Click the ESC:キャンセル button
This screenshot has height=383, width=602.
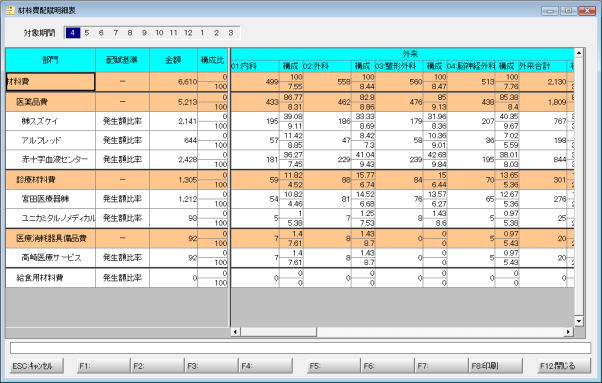coord(36,366)
